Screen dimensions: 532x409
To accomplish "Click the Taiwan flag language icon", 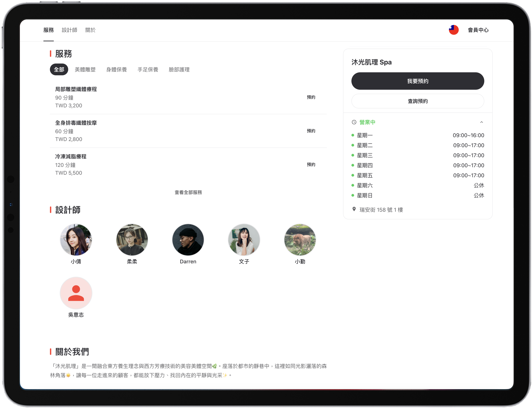I will [453, 30].
